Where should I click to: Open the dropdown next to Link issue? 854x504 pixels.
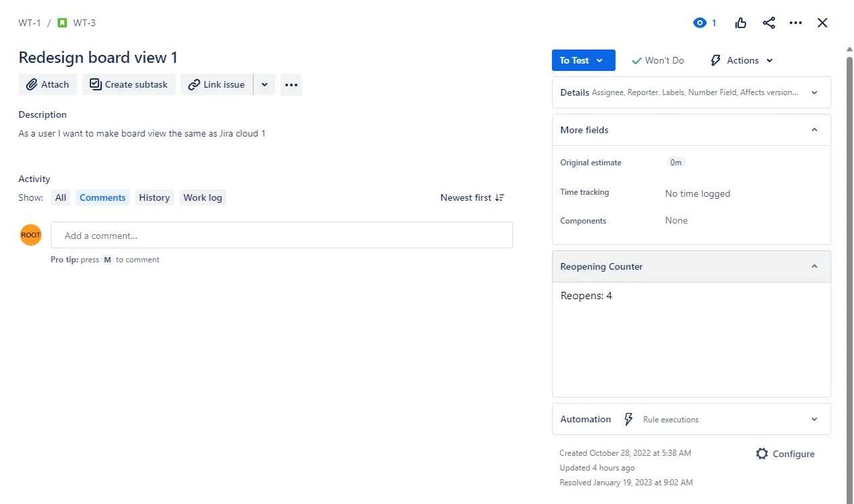pyautogui.click(x=265, y=84)
